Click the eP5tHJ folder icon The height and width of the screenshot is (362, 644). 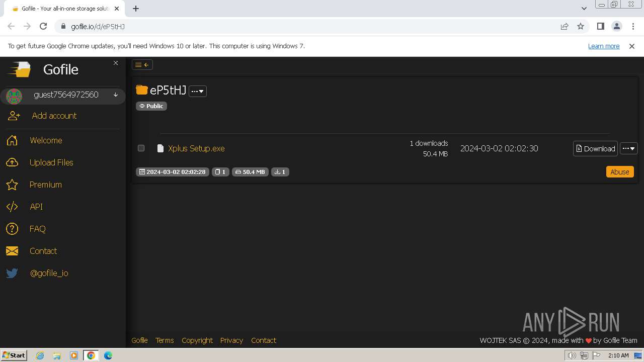142,90
